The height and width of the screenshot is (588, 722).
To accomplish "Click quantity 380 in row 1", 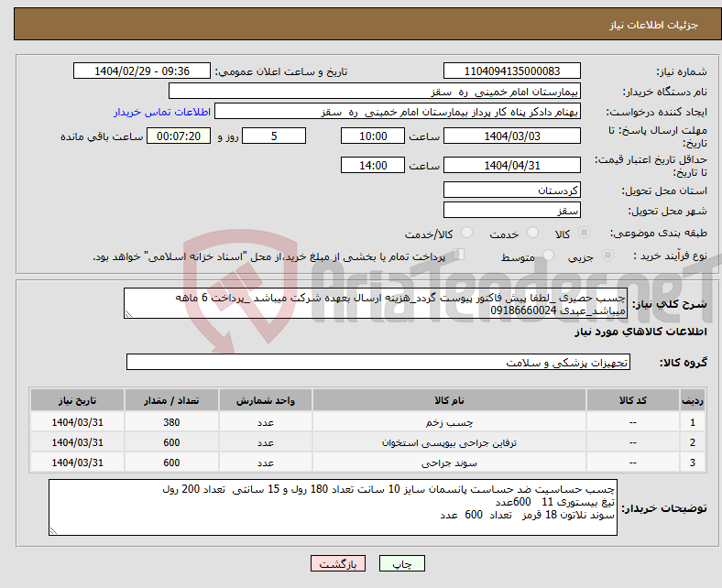I will (171, 422).
